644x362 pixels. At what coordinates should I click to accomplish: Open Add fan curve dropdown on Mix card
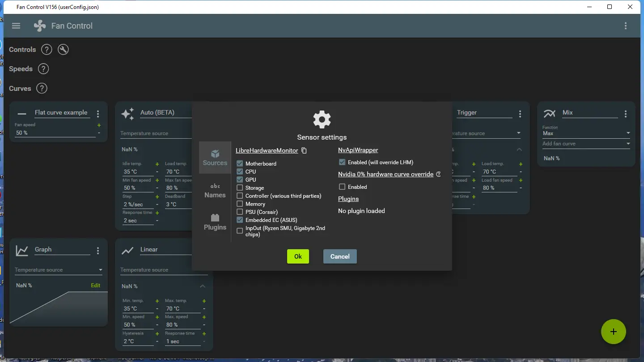tap(586, 144)
